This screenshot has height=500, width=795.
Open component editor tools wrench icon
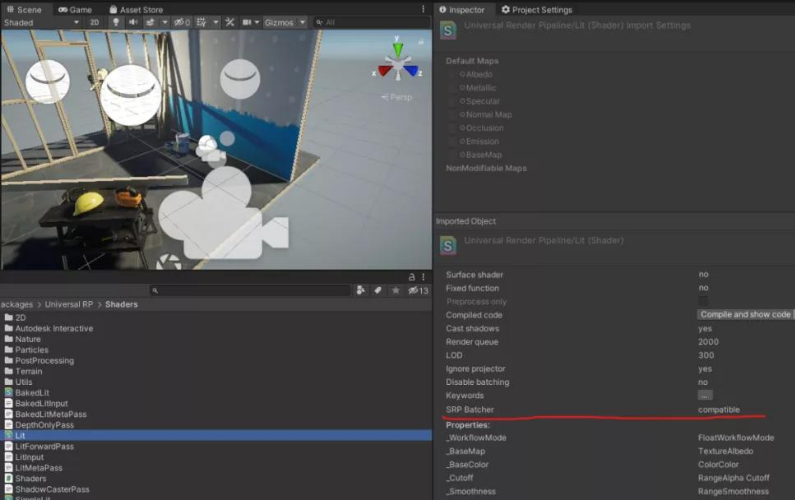pos(230,22)
